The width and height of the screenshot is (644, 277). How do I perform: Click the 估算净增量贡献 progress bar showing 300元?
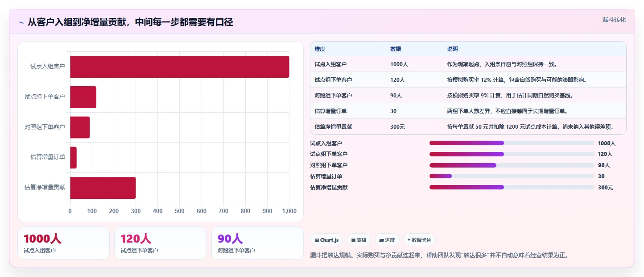[x=512, y=188]
